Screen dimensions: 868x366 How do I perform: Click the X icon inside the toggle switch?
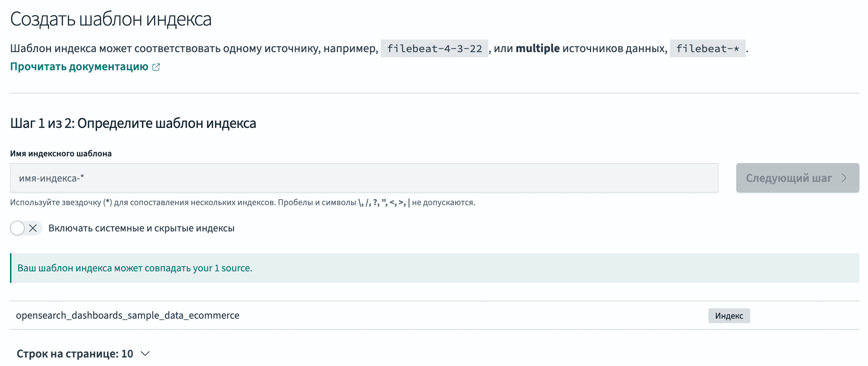(x=33, y=228)
